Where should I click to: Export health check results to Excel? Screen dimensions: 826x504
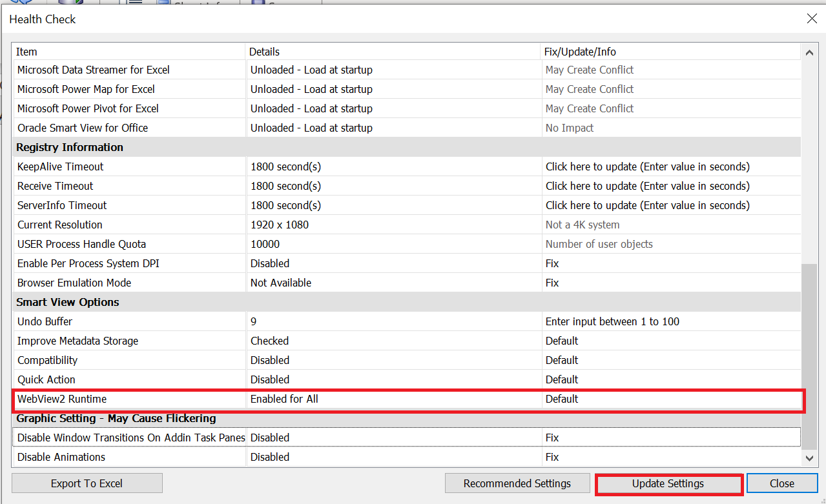pos(87,483)
